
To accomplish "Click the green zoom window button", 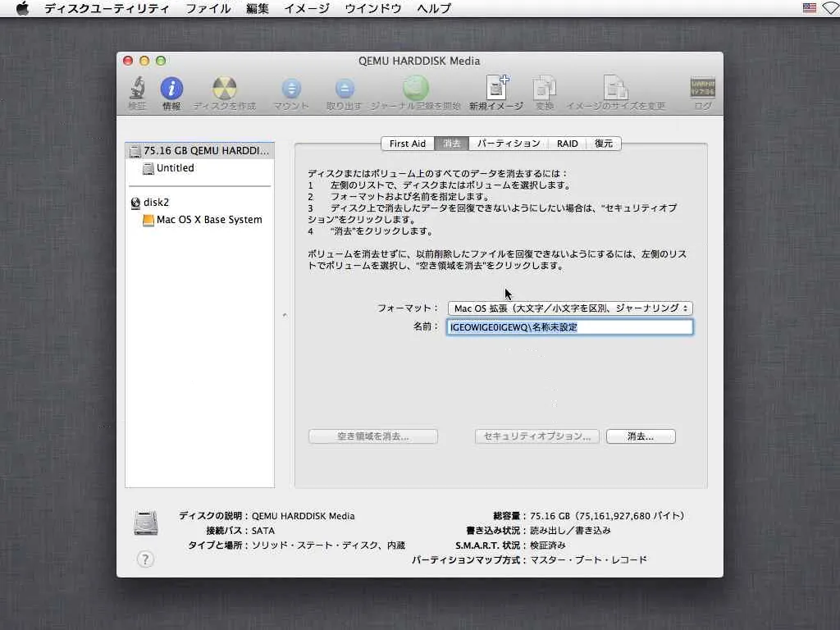I will pos(161,61).
